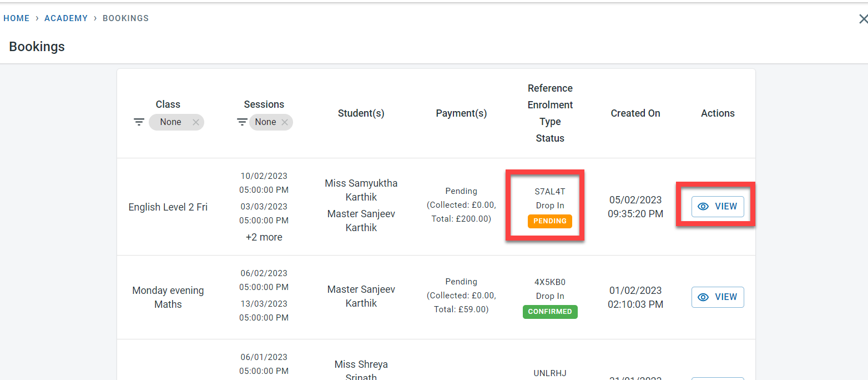The height and width of the screenshot is (380, 868).
Task: Click the Created On column header
Action: point(635,113)
